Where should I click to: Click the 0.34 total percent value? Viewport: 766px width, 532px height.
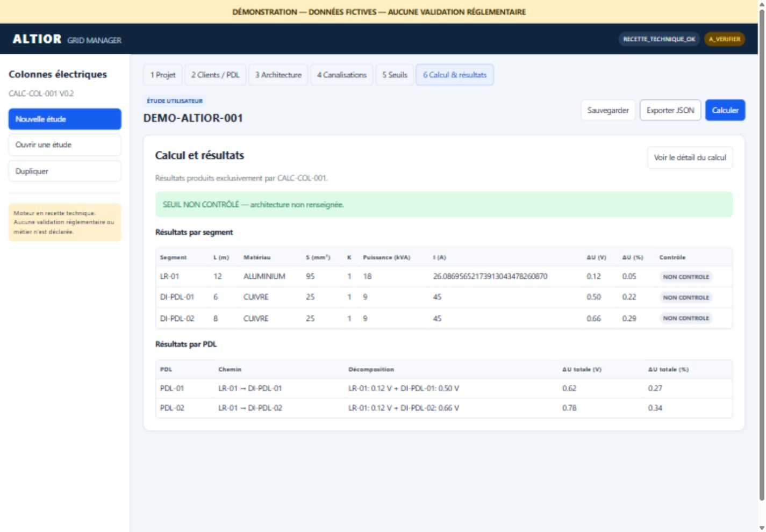tap(655, 408)
